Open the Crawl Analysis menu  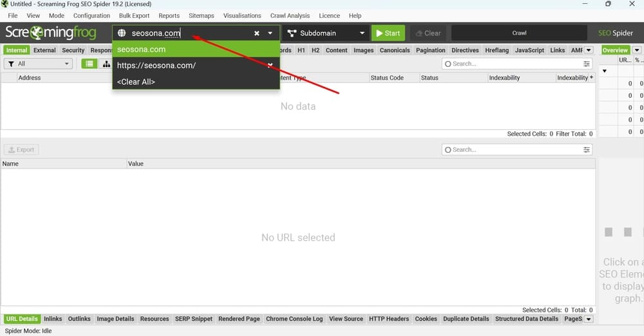(x=290, y=15)
